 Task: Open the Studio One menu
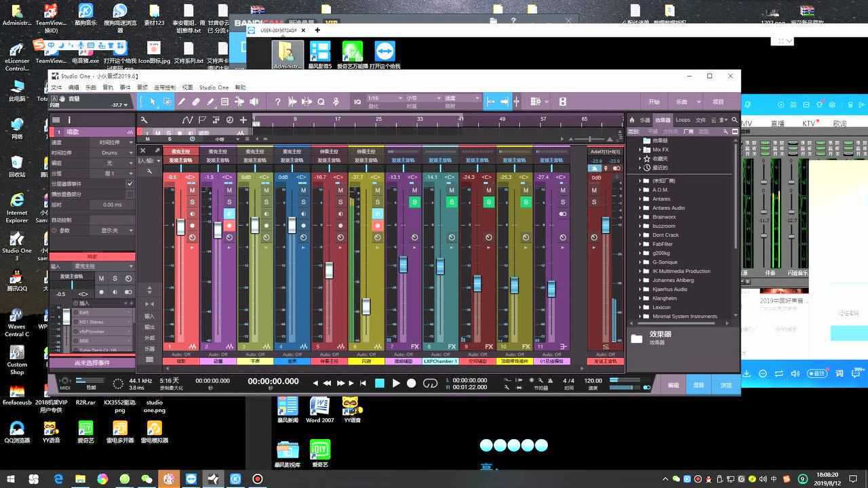click(214, 87)
